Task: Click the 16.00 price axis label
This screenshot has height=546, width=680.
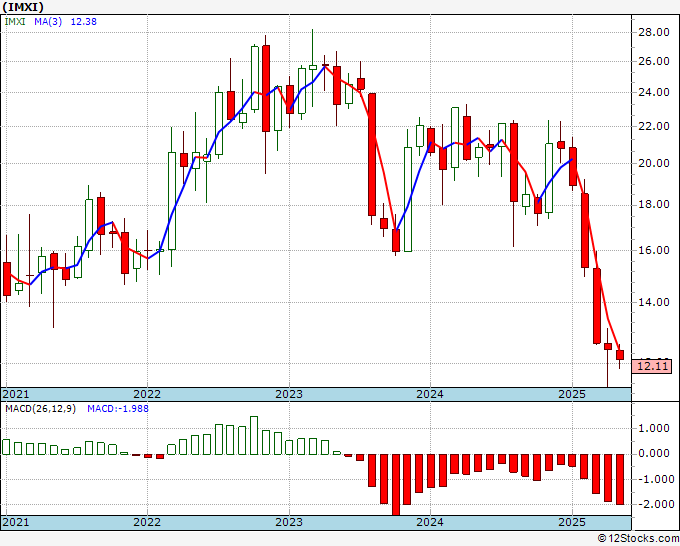Action: pyautogui.click(x=654, y=250)
